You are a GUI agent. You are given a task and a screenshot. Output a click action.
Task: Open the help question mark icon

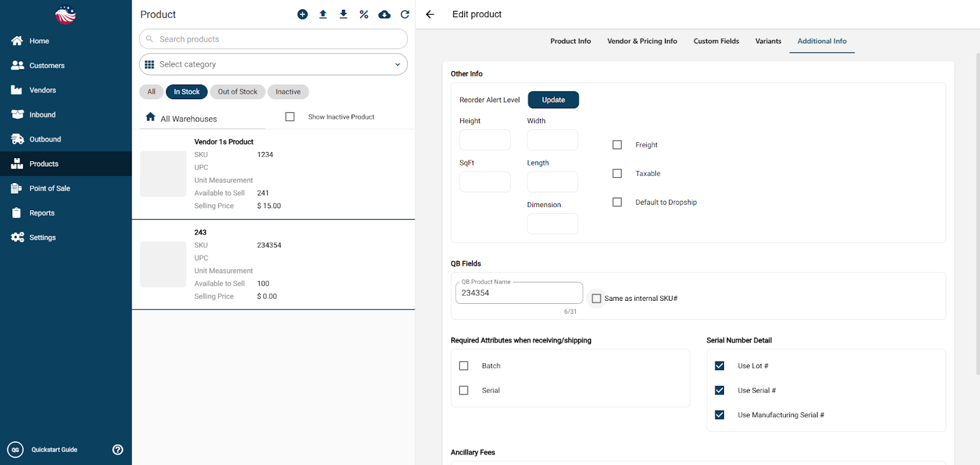point(118,450)
